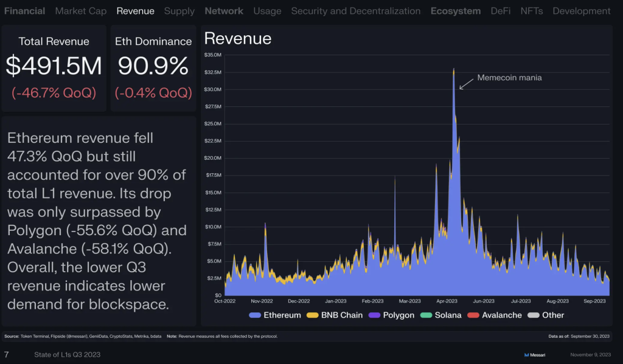Select the BNB Chain legend label
Screen dimensions: 623x364
click(x=342, y=315)
